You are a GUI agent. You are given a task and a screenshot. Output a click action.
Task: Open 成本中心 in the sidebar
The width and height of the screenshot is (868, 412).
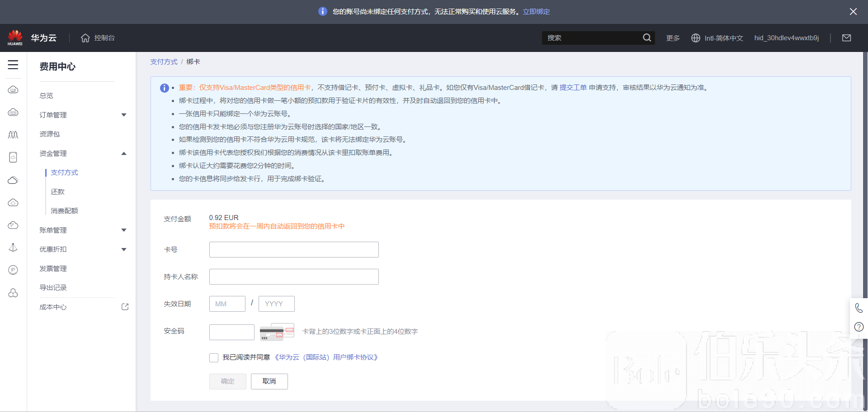point(53,307)
